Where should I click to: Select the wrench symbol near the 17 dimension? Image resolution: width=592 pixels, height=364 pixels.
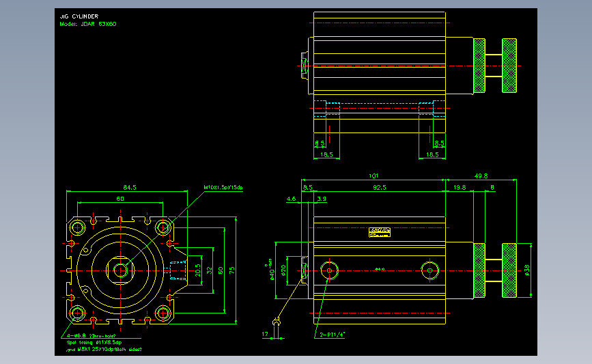[x=277, y=322]
